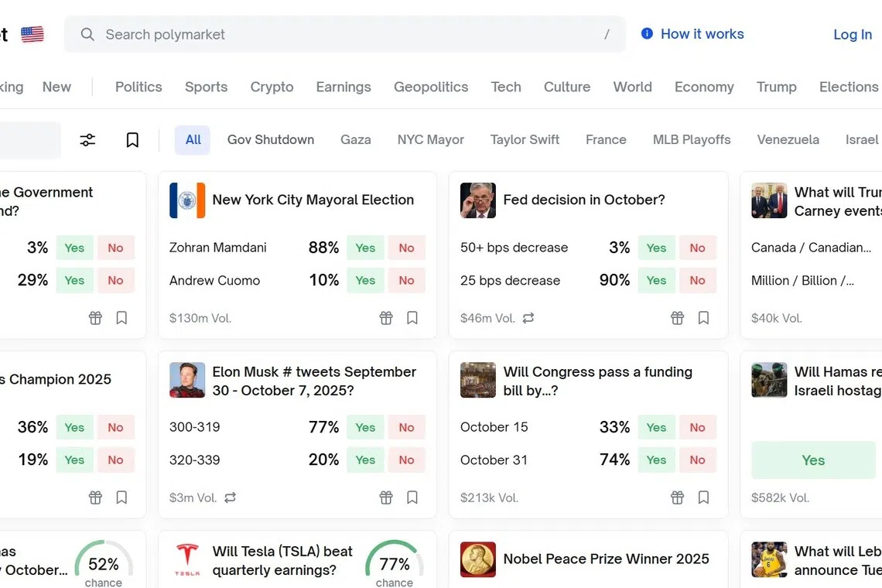Viewport: 882px width, 588px height.
Task: Click Yes for Zohran Mamdani
Action: tap(364, 248)
